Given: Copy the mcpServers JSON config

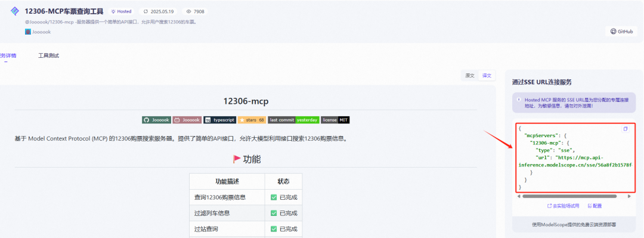Looking at the screenshot, I should [x=626, y=129].
